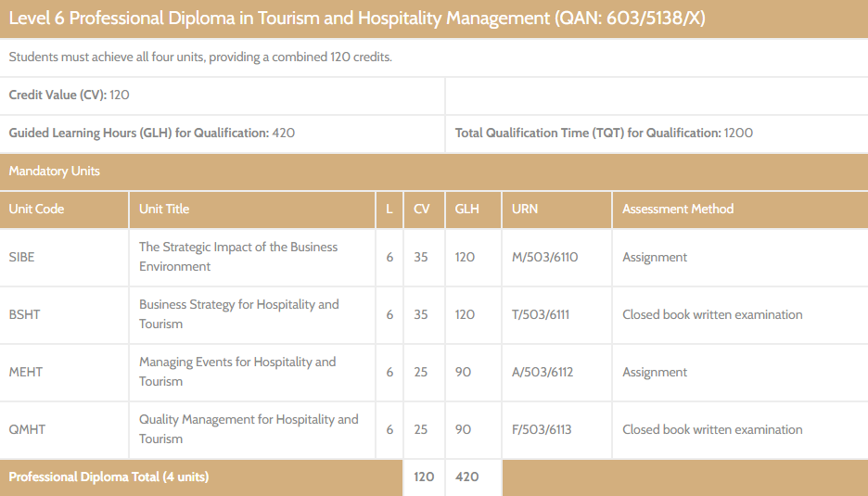Image resolution: width=868 pixels, height=496 pixels.
Task: Click 'Quality Management for Hospitality and Tourism' title
Action: (x=248, y=429)
